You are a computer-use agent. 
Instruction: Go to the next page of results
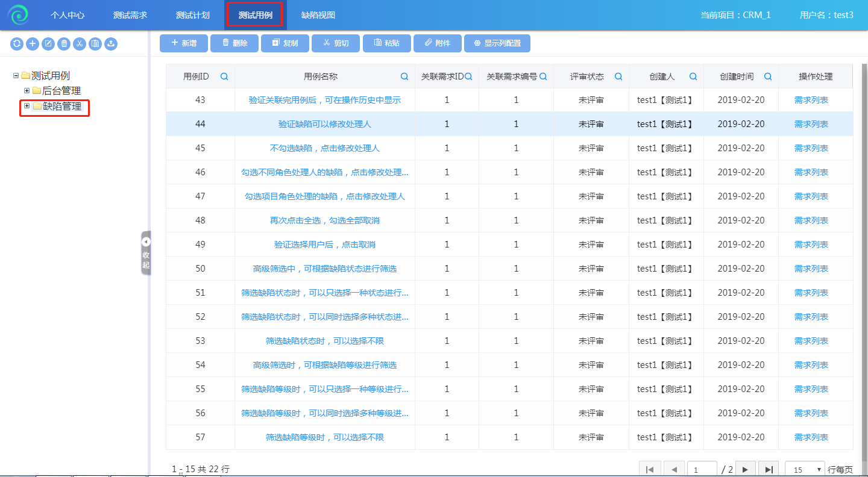(x=745, y=470)
